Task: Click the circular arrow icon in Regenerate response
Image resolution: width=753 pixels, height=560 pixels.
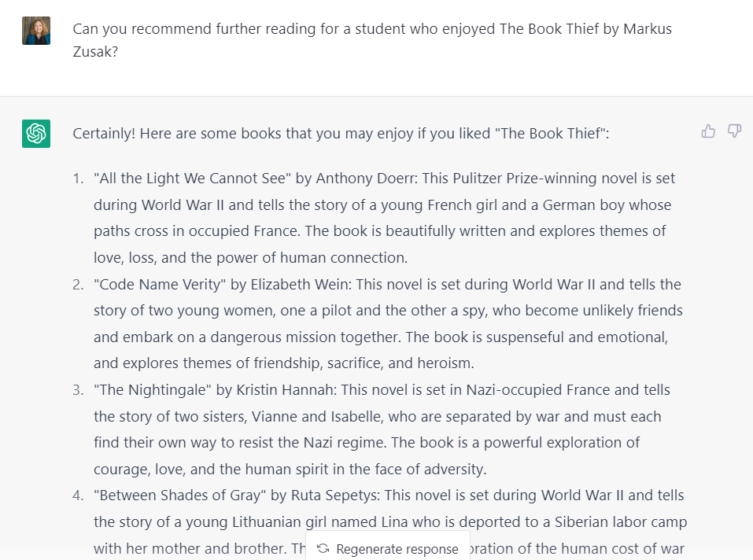Action: (323, 549)
